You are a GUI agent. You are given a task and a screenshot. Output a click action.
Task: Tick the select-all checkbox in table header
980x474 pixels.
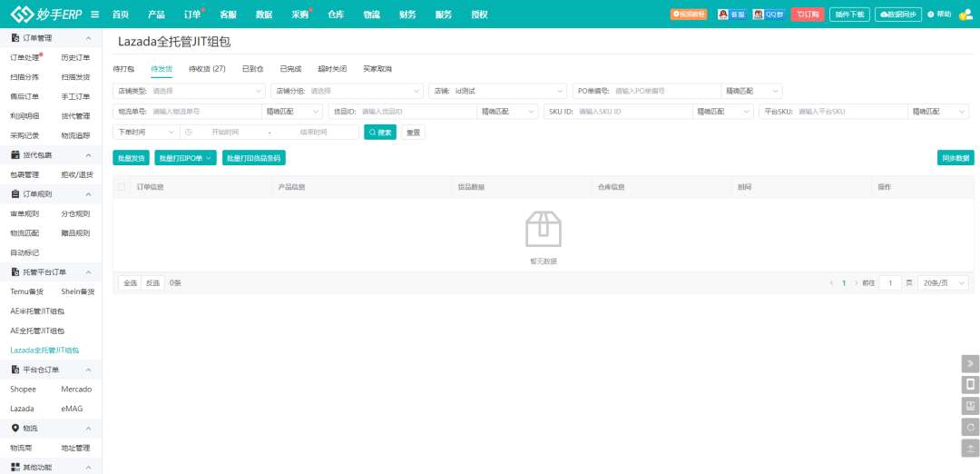pyautogui.click(x=122, y=187)
